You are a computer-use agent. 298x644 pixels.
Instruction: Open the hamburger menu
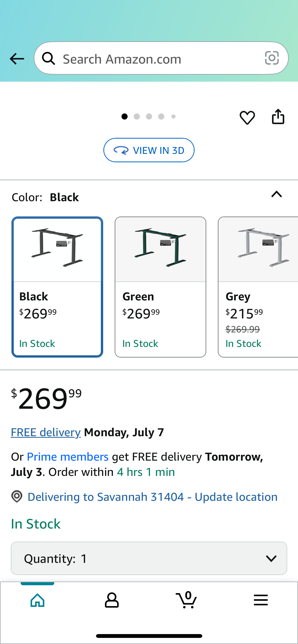pos(261,600)
